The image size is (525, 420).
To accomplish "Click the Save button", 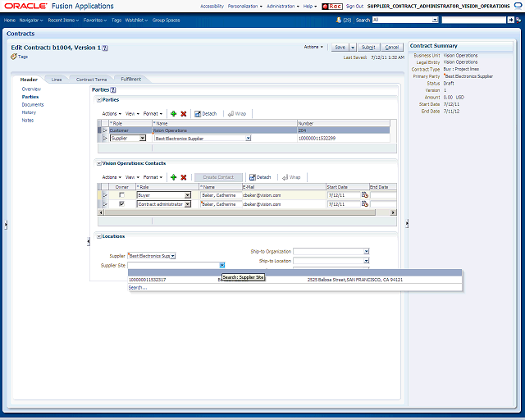I will tap(340, 48).
